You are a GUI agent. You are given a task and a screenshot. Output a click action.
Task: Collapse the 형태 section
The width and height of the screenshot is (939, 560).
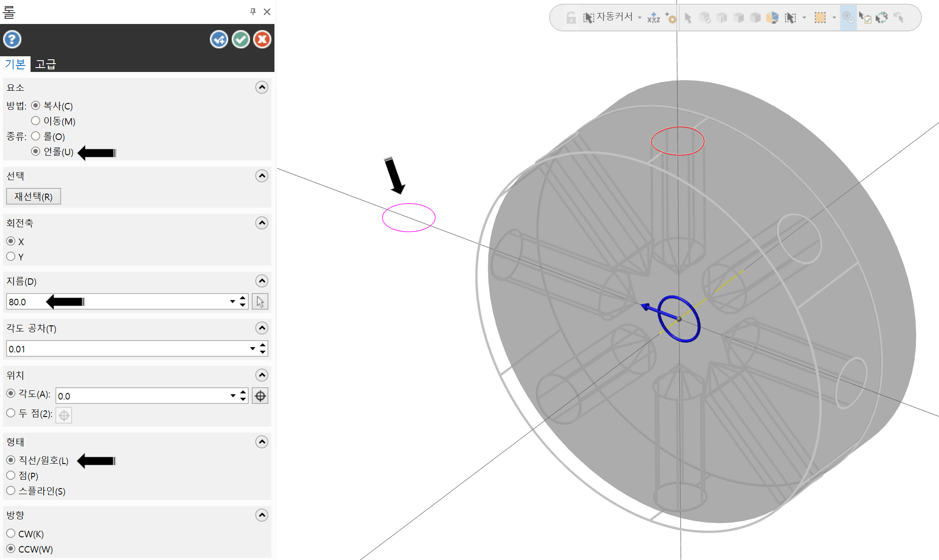coord(262,442)
